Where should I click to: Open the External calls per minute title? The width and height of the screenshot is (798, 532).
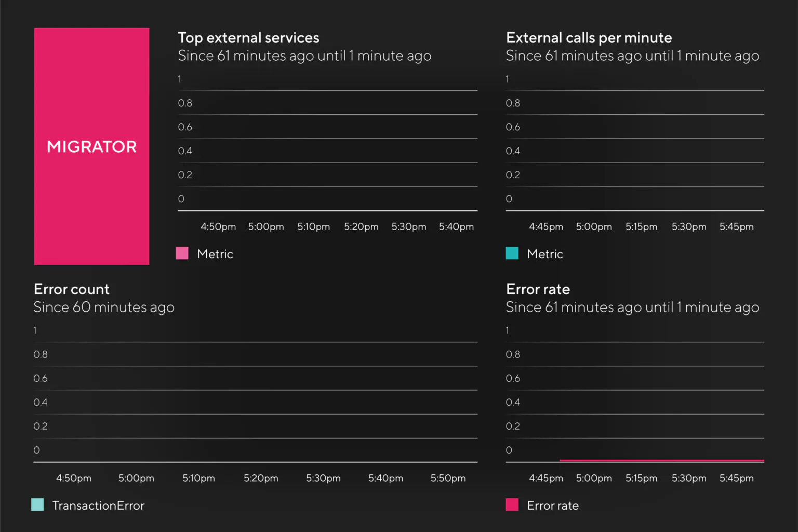point(589,38)
